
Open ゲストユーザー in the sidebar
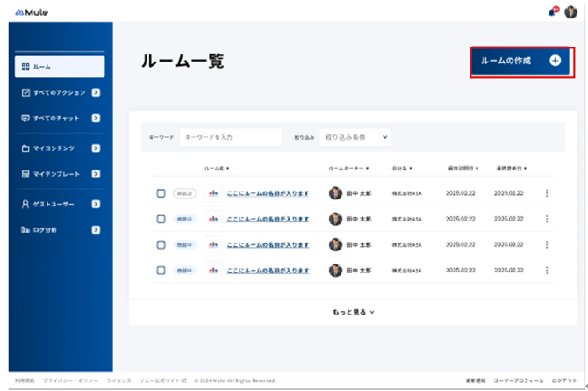point(60,204)
